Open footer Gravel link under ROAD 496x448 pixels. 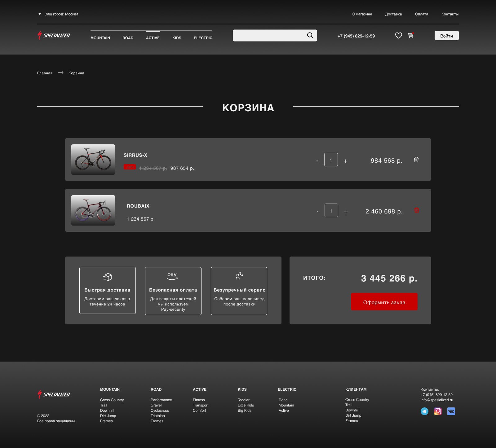pyautogui.click(x=156, y=405)
